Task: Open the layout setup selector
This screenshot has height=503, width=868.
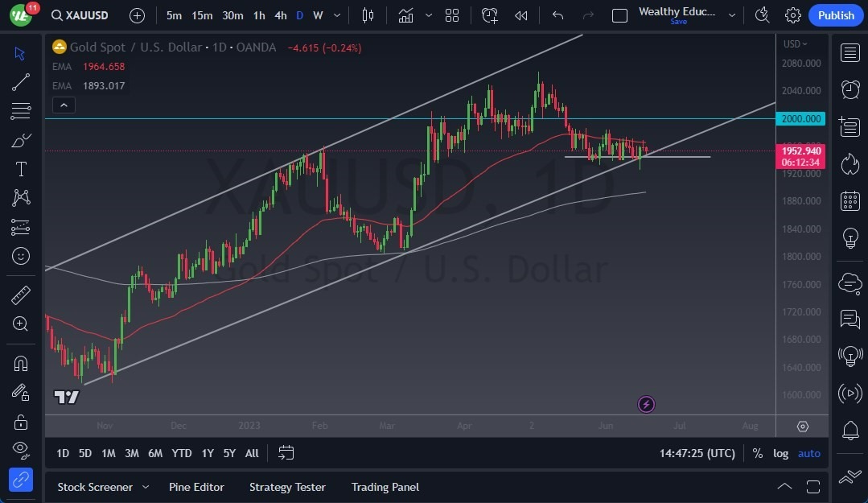Action: coord(619,15)
